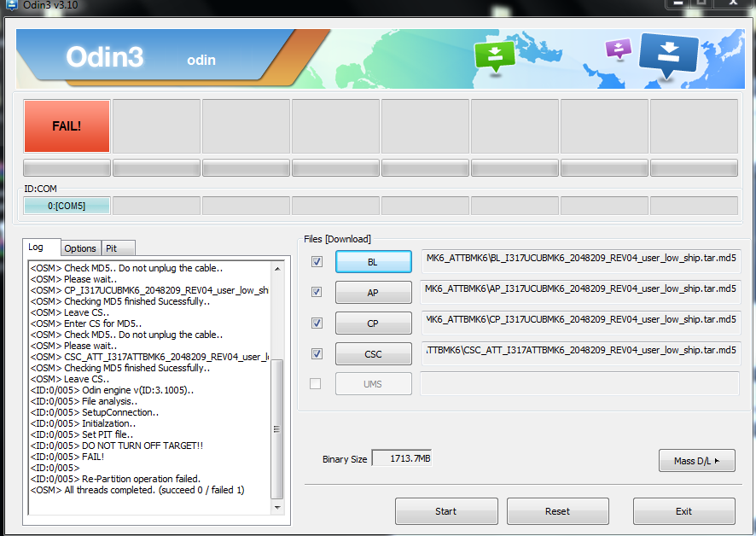The width and height of the screenshot is (756, 536).
Task: Click the CSC file path field
Action: pyautogui.click(x=580, y=354)
